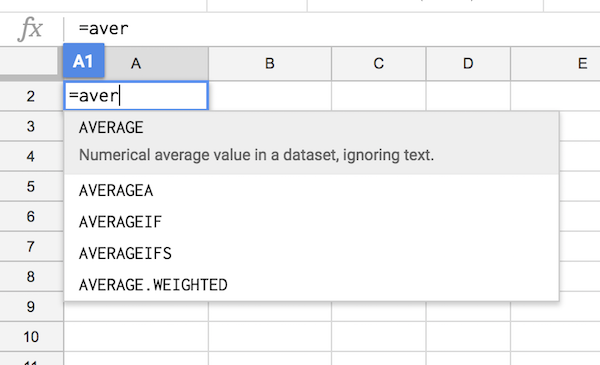Select column B header
This screenshot has width=600, height=365.
pyautogui.click(x=270, y=64)
